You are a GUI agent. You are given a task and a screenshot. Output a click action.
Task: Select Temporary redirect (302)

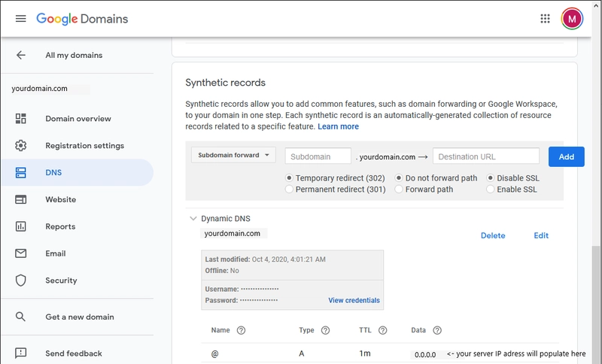click(289, 178)
